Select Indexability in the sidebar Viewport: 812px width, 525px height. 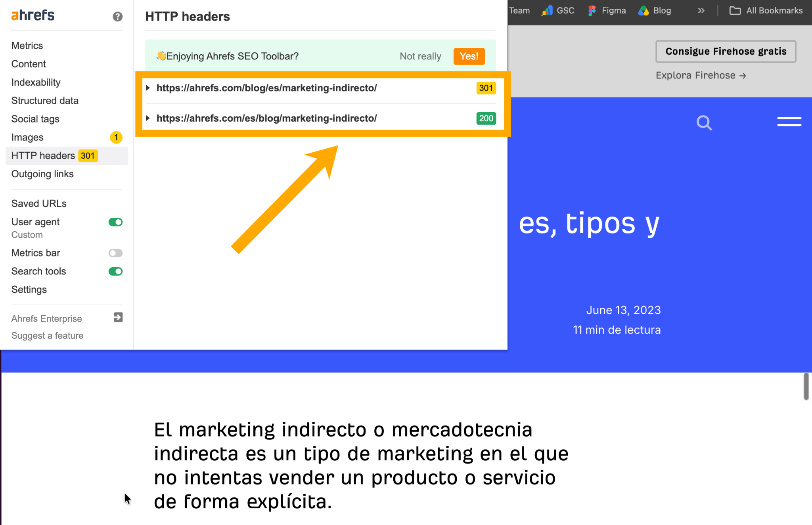coord(36,82)
